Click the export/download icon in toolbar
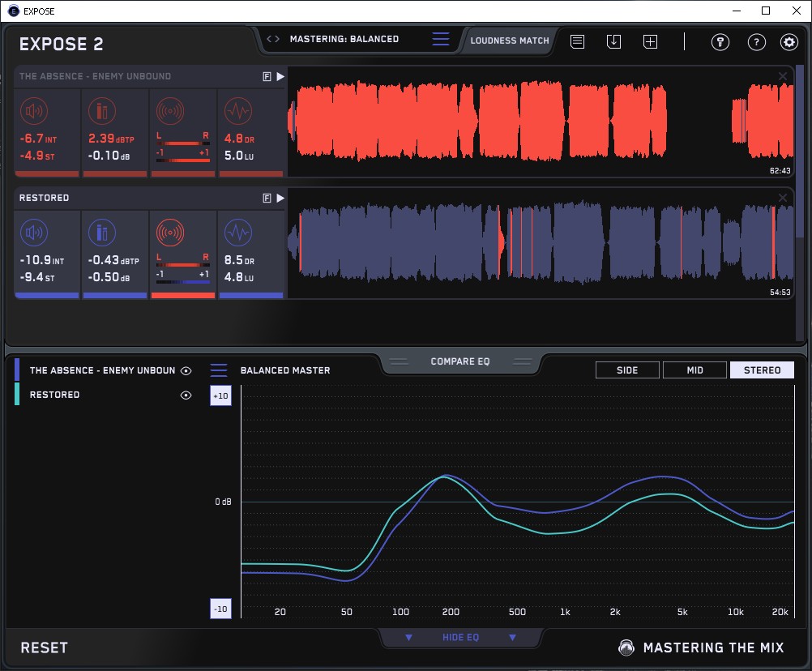Viewport: 812px width, 671px height. 613,41
